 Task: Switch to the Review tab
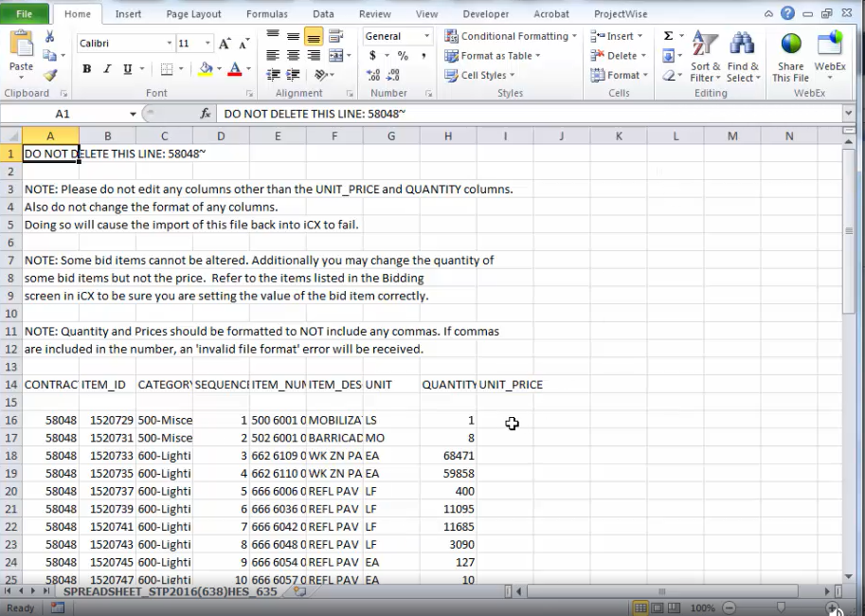coord(375,14)
